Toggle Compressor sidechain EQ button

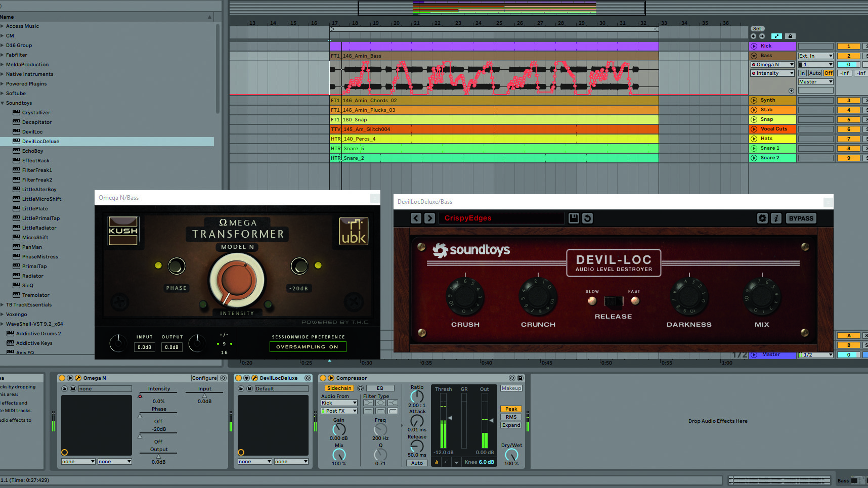pos(380,388)
